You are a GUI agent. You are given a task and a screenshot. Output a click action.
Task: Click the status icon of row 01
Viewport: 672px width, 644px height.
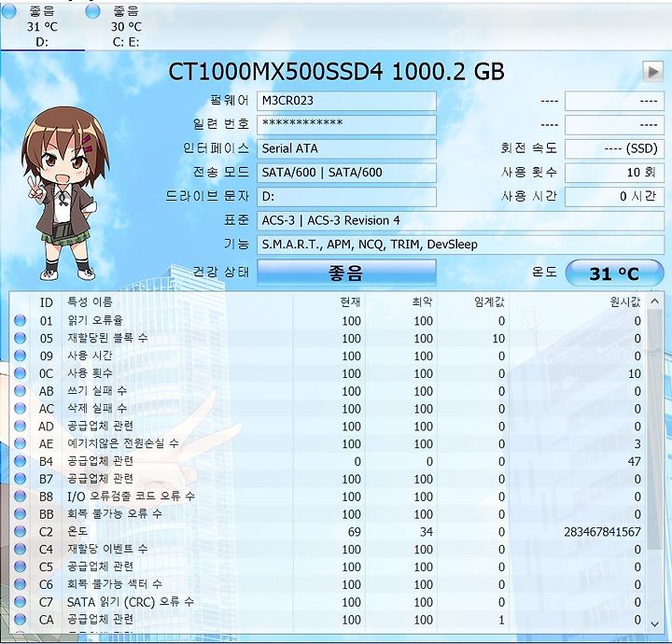[x=20, y=320]
